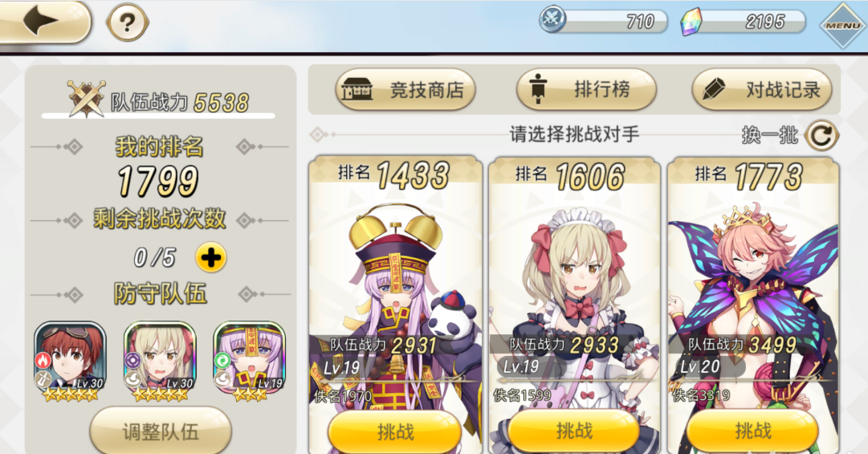This screenshot has height=454, width=868.
Task: Tap the rainbow gem currency icon
Action: point(691,22)
